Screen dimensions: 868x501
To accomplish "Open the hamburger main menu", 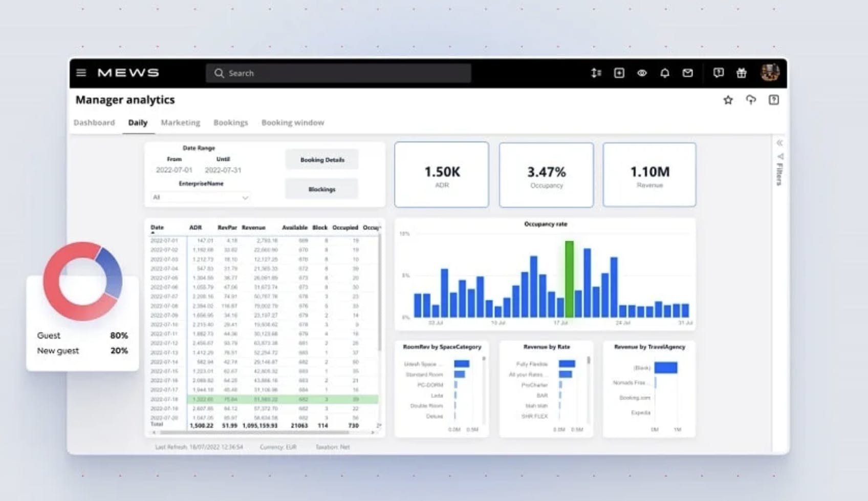I will click(x=81, y=73).
